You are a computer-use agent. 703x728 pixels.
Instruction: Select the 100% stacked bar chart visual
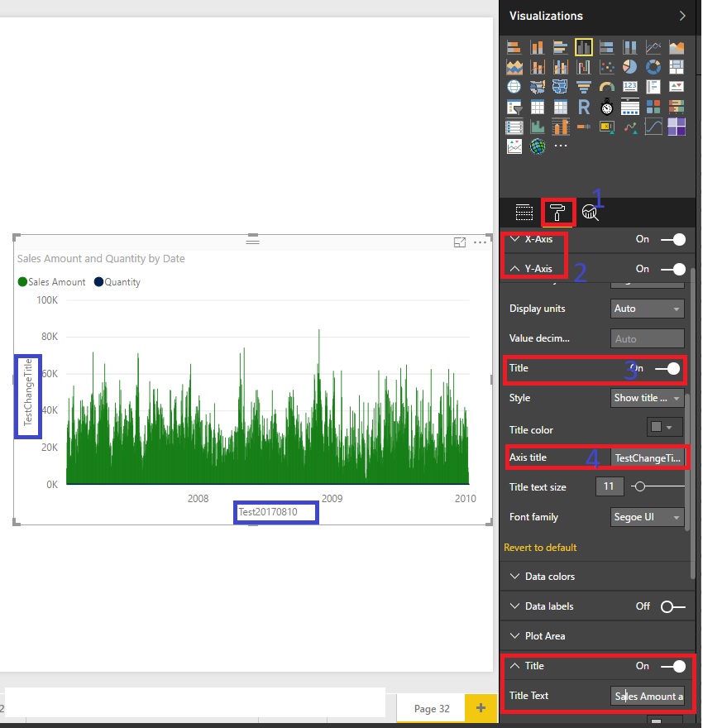606,47
